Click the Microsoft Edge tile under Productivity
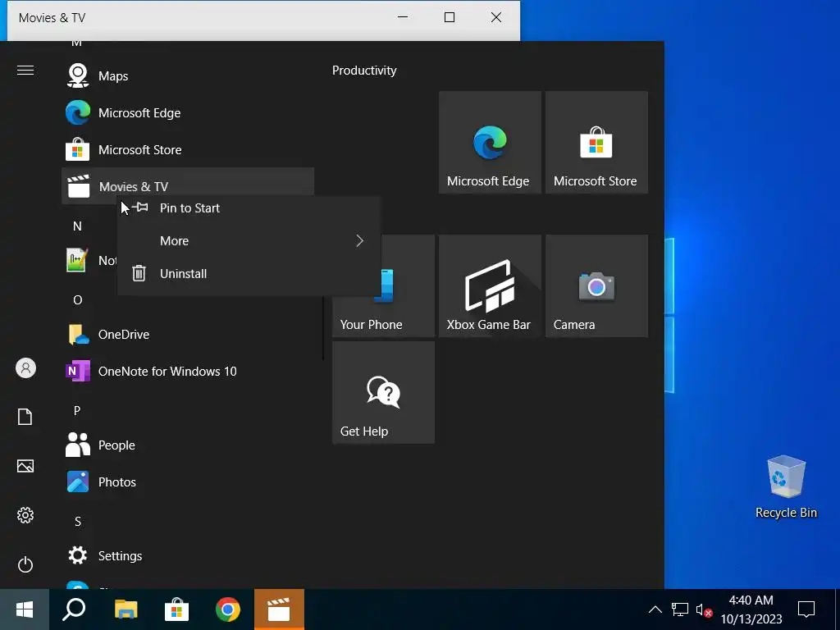 490,143
